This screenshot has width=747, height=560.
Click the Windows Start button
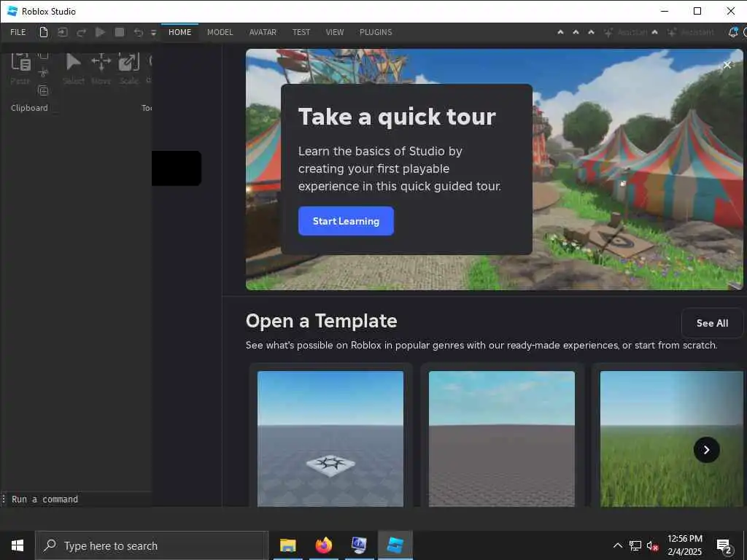click(x=18, y=545)
